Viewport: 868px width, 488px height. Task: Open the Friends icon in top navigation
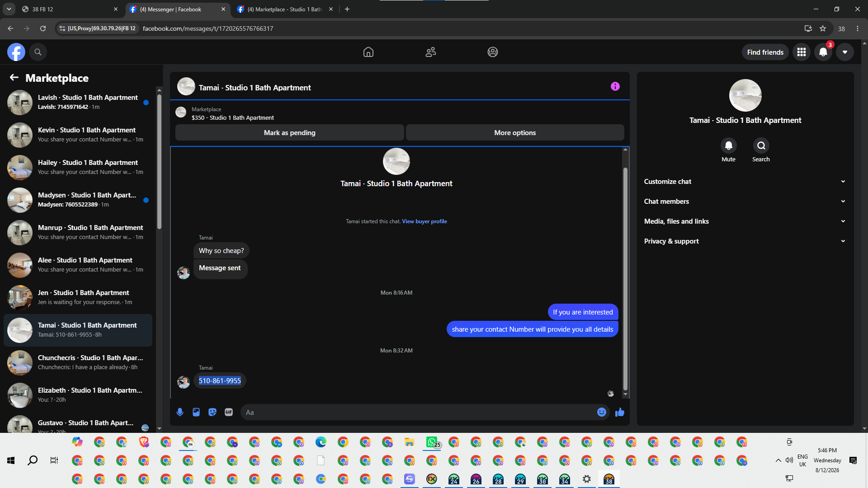(431, 52)
